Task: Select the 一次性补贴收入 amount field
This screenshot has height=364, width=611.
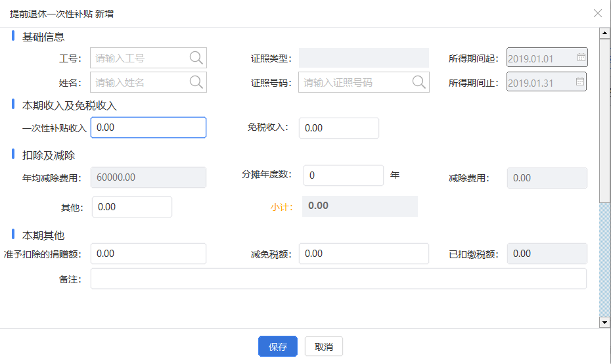Action: pos(148,127)
